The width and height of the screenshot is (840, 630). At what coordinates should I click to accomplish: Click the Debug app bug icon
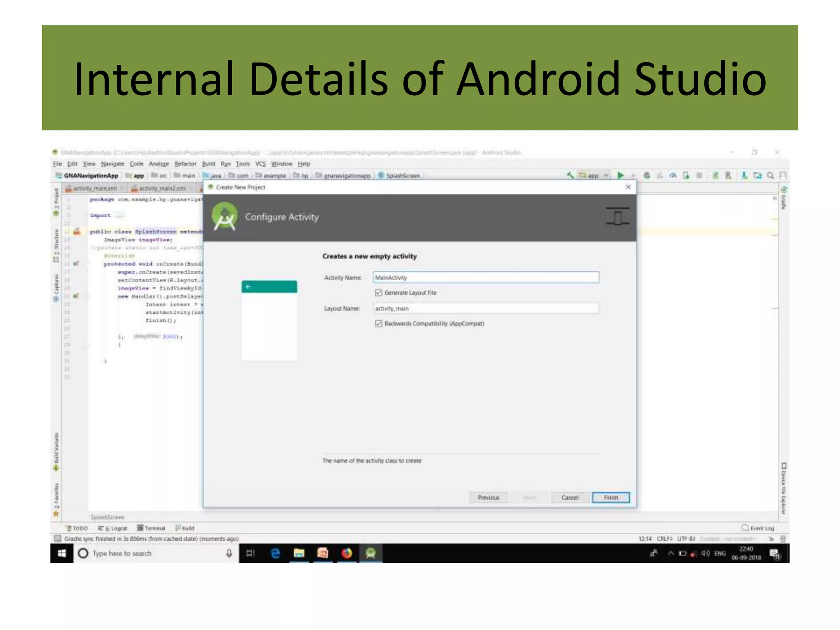(x=647, y=175)
